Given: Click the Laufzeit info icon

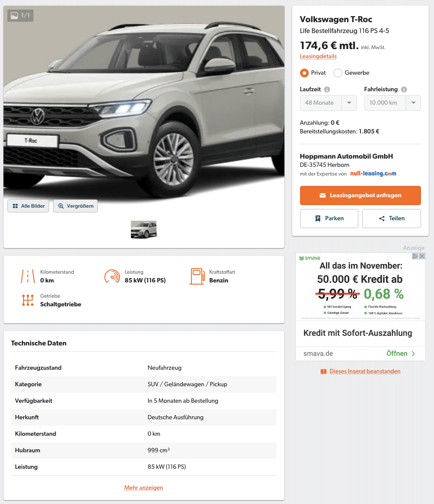Looking at the screenshot, I should pos(327,90).
